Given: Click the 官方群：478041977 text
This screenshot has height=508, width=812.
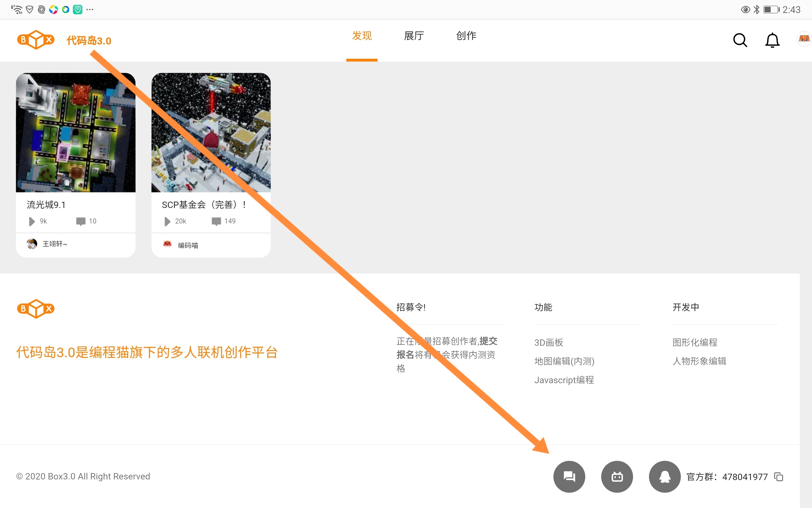Looking at the screenshot, I should click(727, 477).
